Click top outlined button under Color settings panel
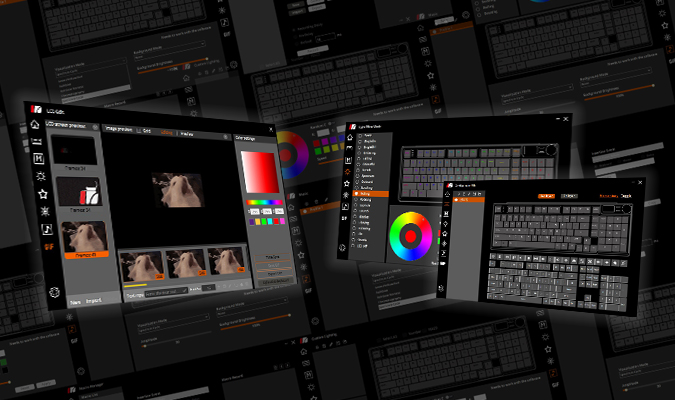This screenshot has width=675, height=400. click(x=272, y=257)
